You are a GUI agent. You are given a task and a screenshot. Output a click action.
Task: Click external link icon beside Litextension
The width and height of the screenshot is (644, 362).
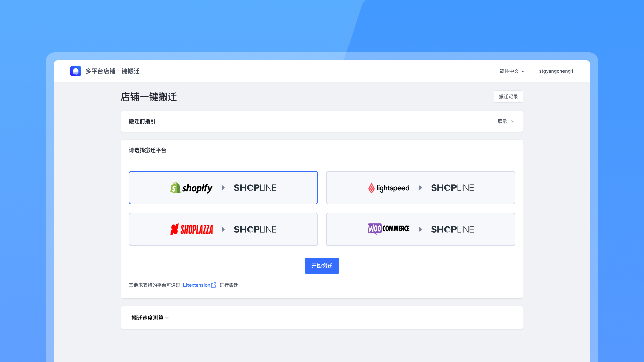[214, 285]
